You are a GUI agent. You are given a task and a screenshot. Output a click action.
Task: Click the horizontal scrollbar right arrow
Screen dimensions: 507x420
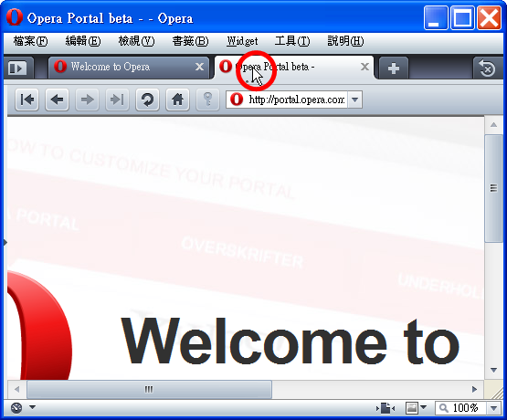point(474,389)
